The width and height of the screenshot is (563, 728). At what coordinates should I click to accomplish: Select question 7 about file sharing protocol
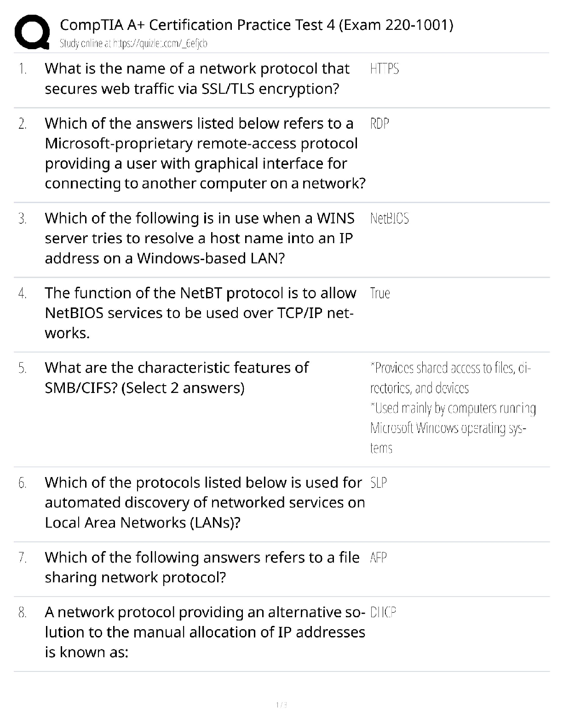tap(202, 567)
